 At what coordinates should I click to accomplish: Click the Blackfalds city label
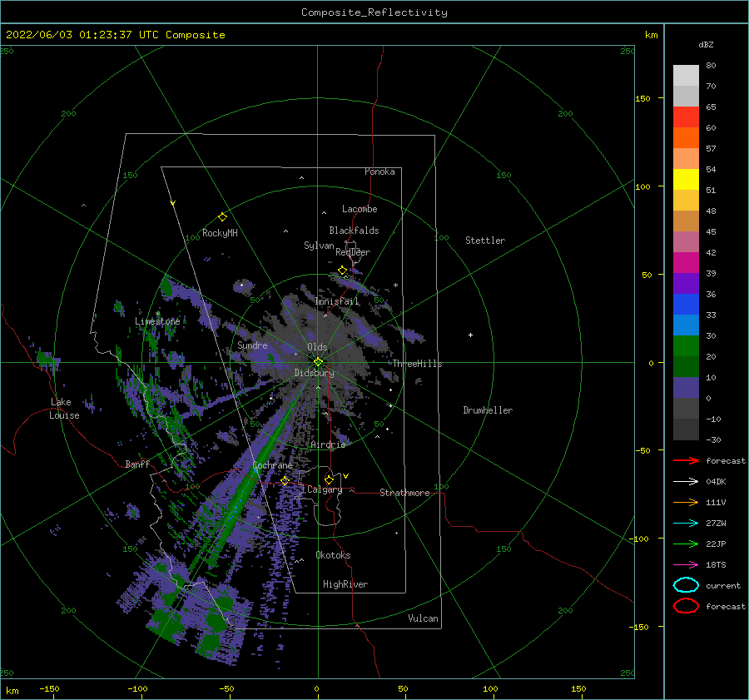tap(354, 231)
